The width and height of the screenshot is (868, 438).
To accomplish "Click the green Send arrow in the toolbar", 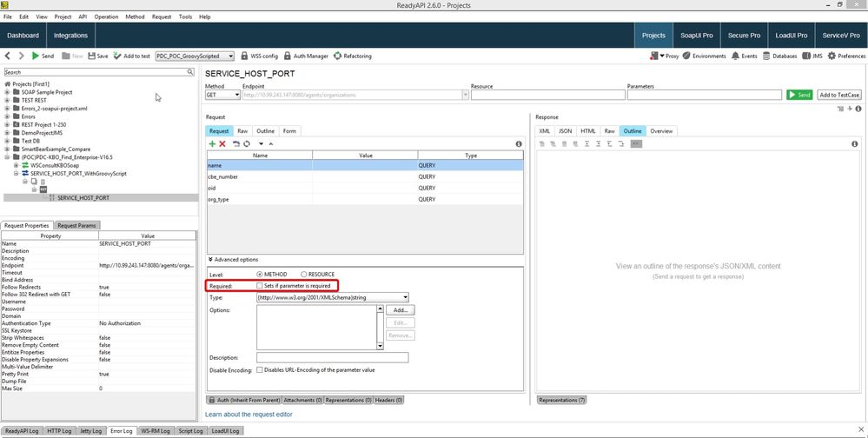I will (36, 56).
